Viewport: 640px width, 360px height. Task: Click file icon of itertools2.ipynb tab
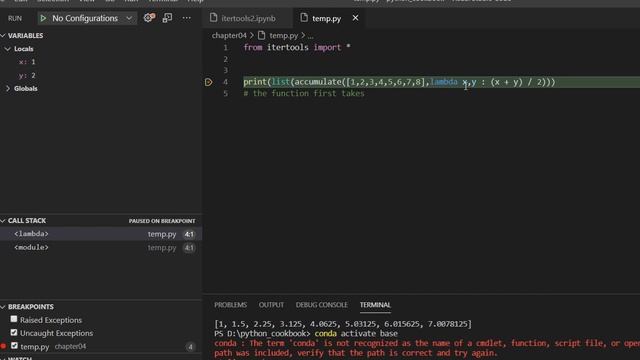pos(213,18)
